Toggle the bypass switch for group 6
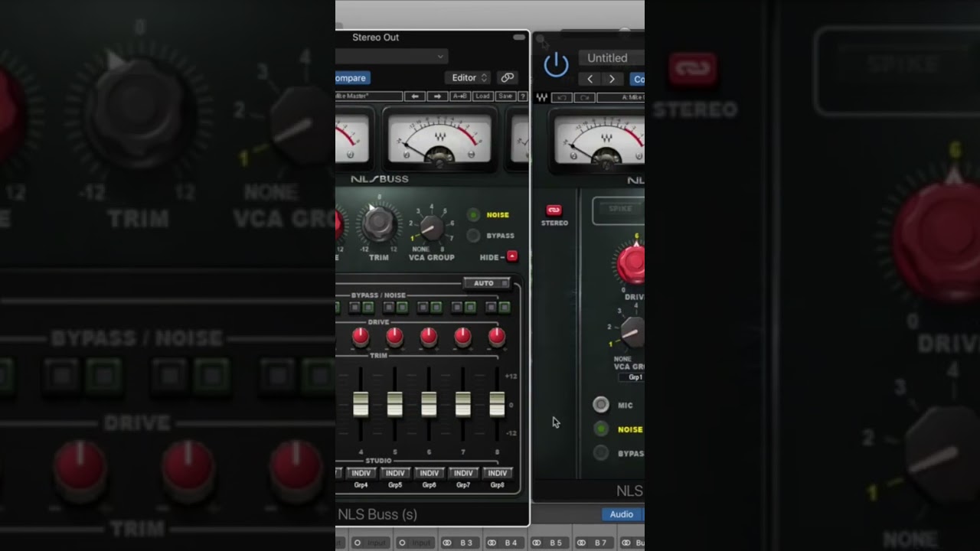 point(423,308)
